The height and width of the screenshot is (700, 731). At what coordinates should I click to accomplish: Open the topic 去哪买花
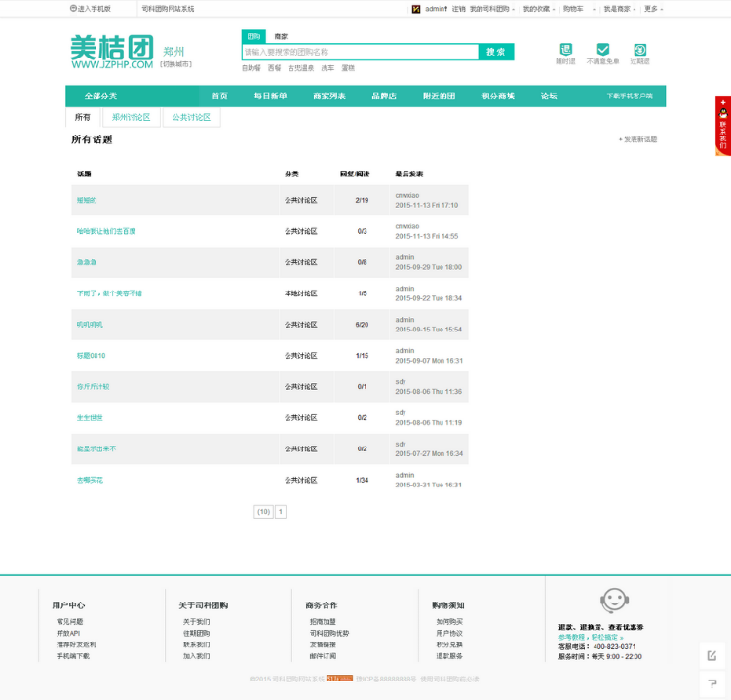point(90,480)
